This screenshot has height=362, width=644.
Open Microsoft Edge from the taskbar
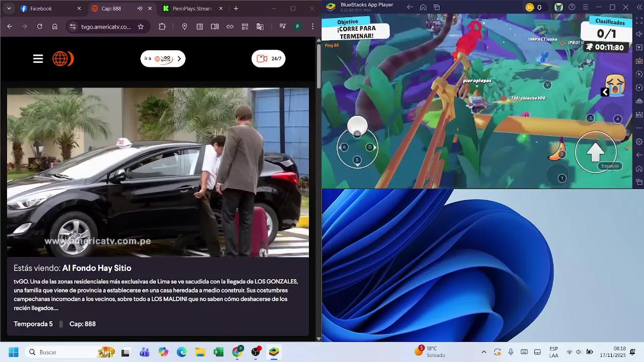[182, 352]
